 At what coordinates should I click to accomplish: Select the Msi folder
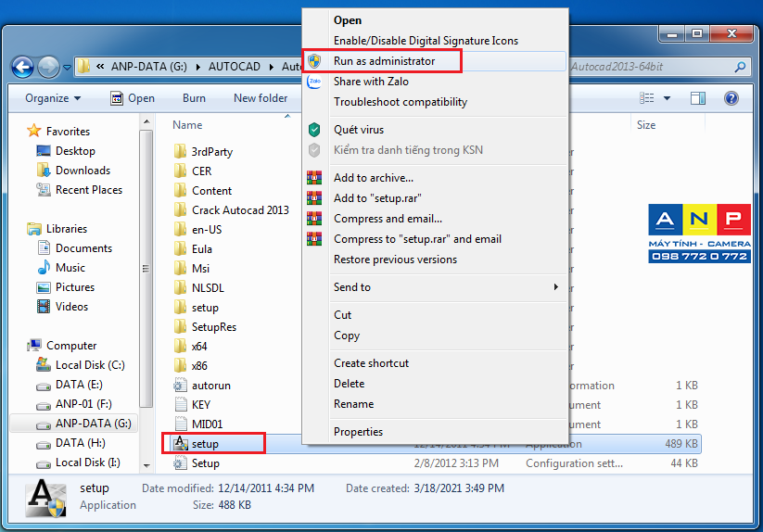click(192, 269)
